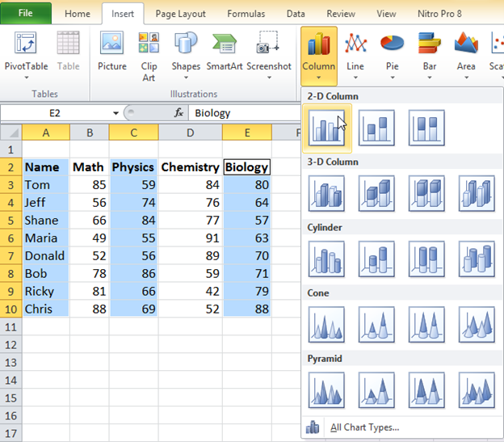Insert a Clustered Pyramid chart

[326, 389]
